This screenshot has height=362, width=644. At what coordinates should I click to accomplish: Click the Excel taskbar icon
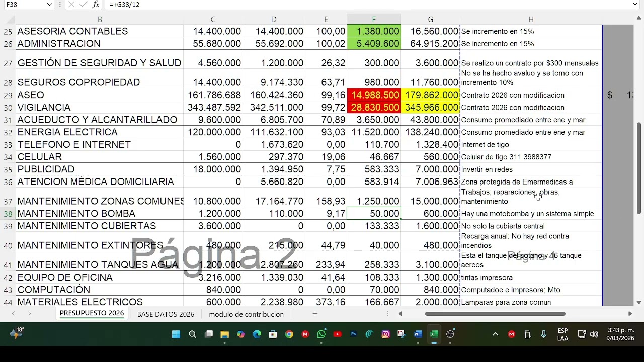click(434, 334)
